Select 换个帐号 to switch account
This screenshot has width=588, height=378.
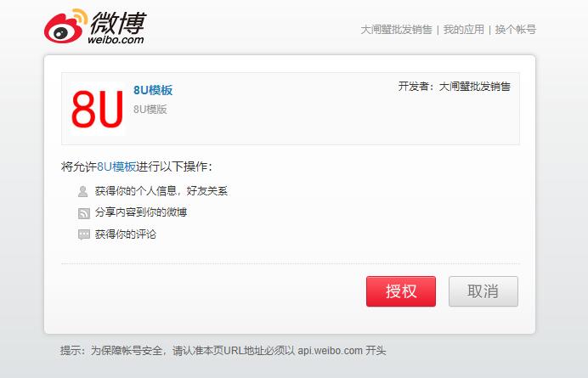tap(516, 29)
